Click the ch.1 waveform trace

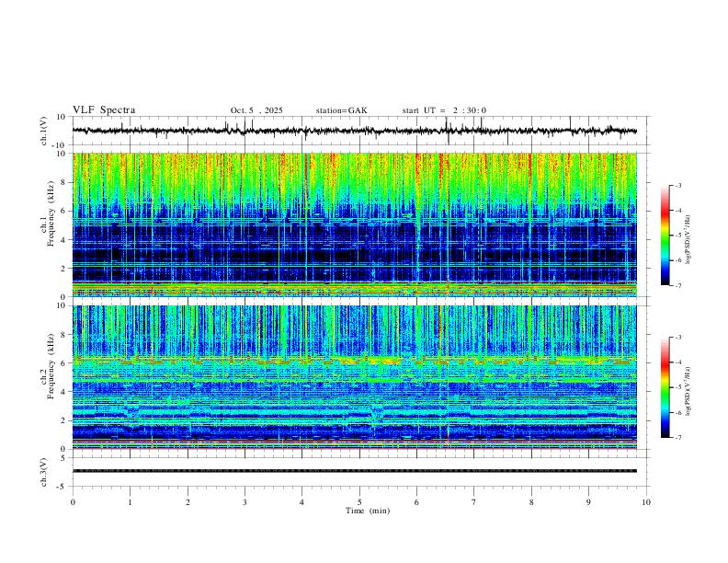point(355,131)
